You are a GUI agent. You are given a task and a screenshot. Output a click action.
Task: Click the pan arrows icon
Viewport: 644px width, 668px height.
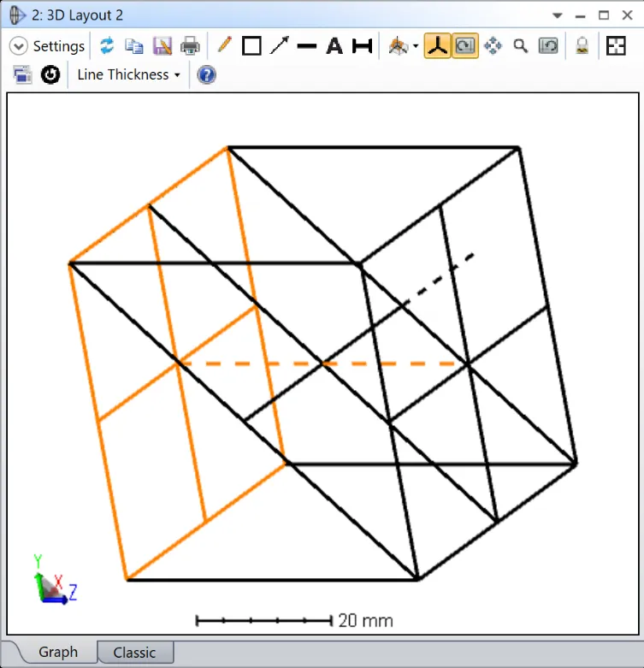(493, 46)
